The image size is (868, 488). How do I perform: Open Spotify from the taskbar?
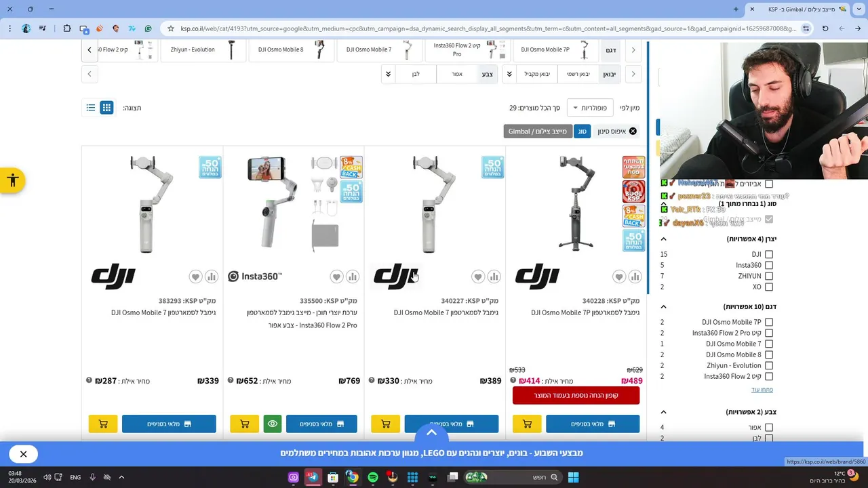coord(372,477)
